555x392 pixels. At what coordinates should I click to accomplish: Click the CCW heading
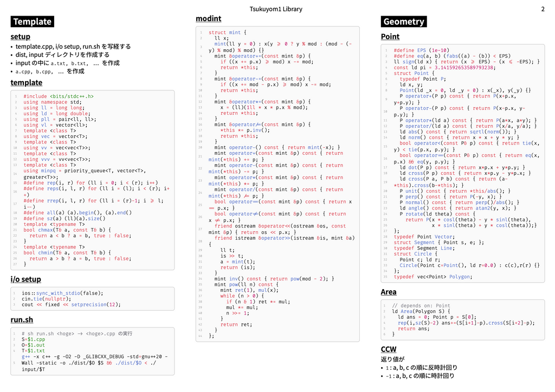389,349
